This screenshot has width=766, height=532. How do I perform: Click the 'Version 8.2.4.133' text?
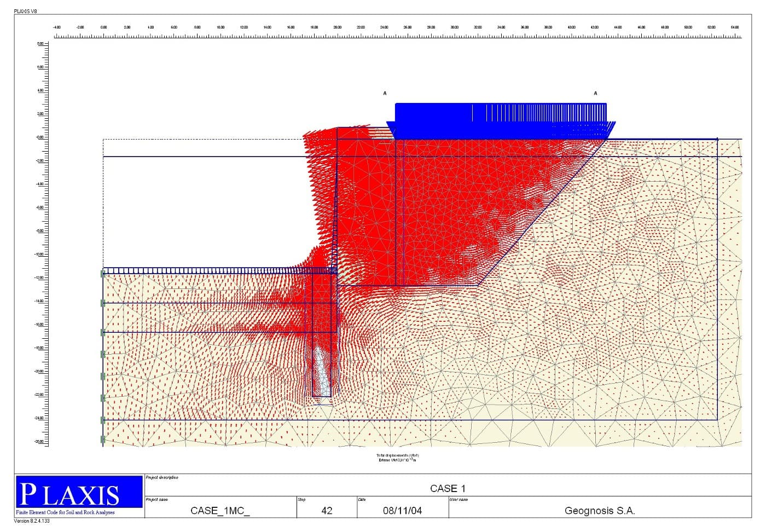coord(32,521)
